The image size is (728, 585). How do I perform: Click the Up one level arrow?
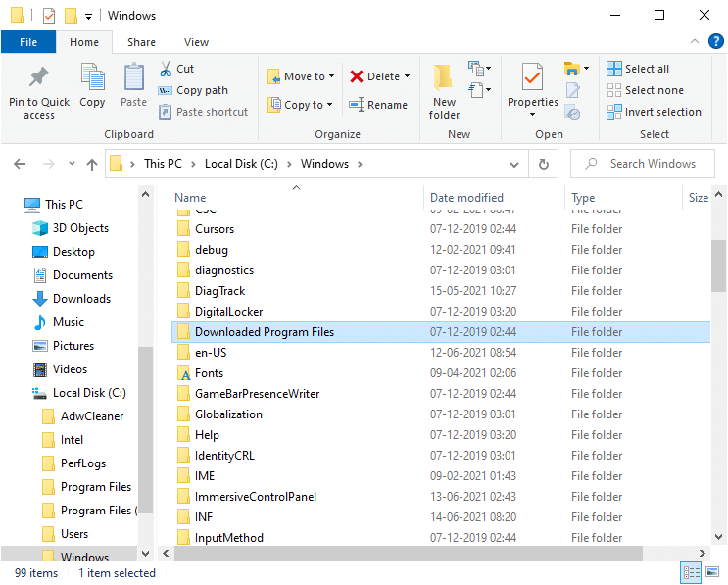pyautogui.click(x=92, y=164)
